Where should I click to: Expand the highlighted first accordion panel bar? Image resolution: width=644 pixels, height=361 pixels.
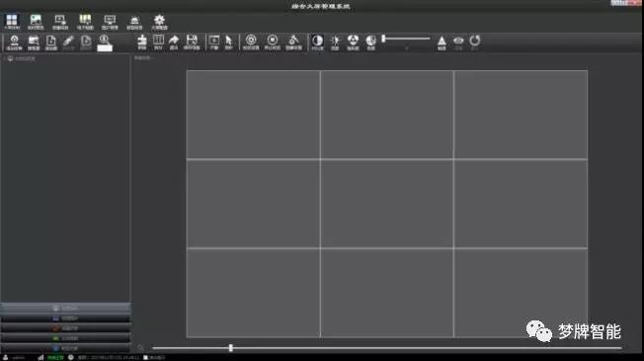click(x=66, y=308)
